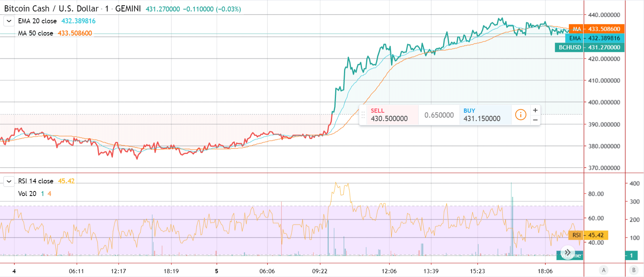Collapse the RSI pane legend chevron
The height and width of the screenshot is (277, 644).
(9, 181)
